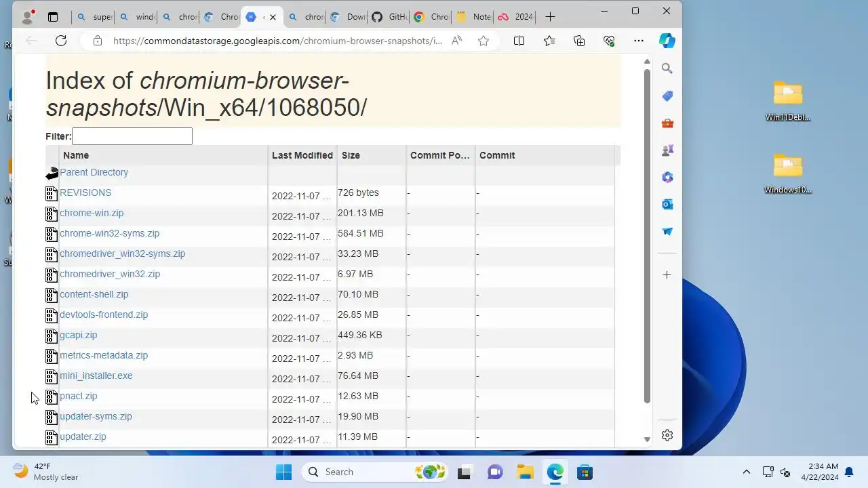868x488 pixels.
Task: Open Collections icon
Action: pyautogui.click(x=579, y=41)
